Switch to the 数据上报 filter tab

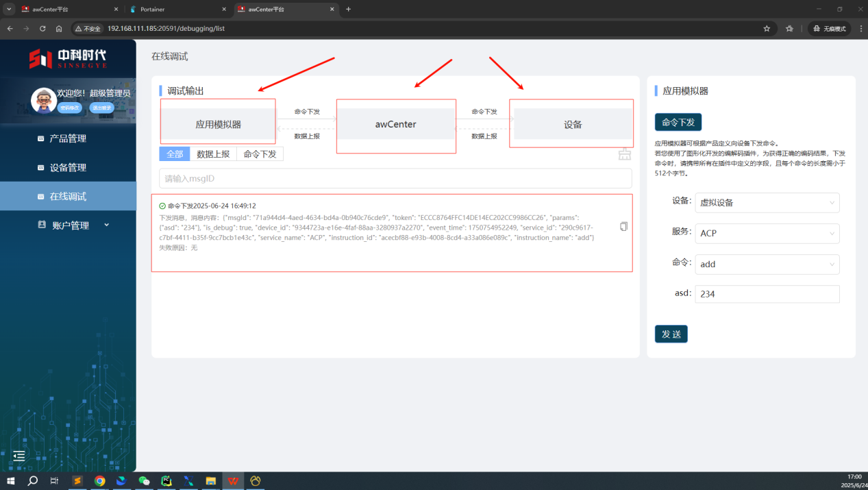213,154
